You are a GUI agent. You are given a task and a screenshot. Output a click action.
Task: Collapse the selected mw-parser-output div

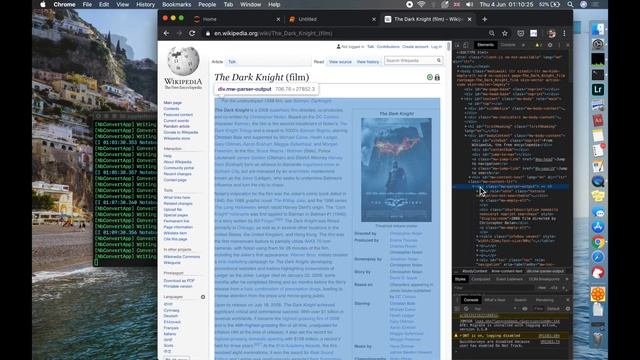click(474, 187)
